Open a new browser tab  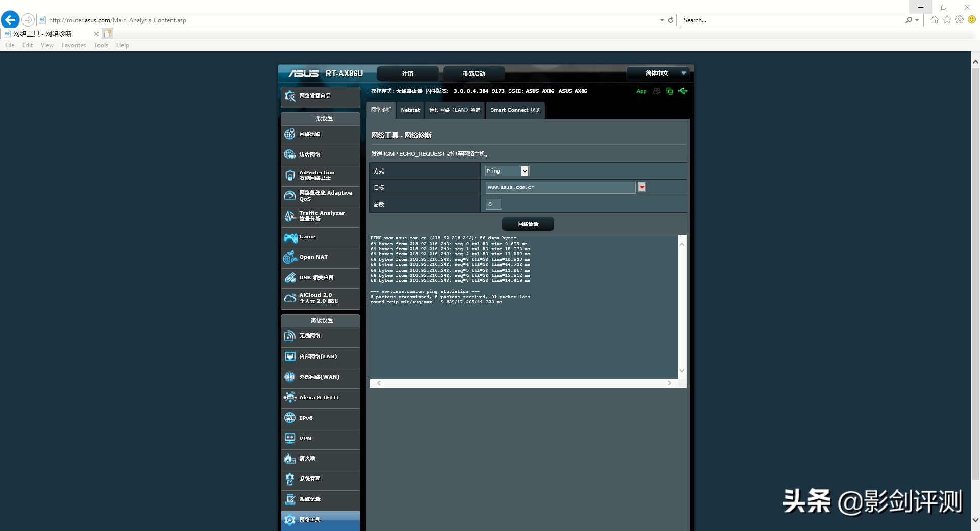click(x=108, y=34)
